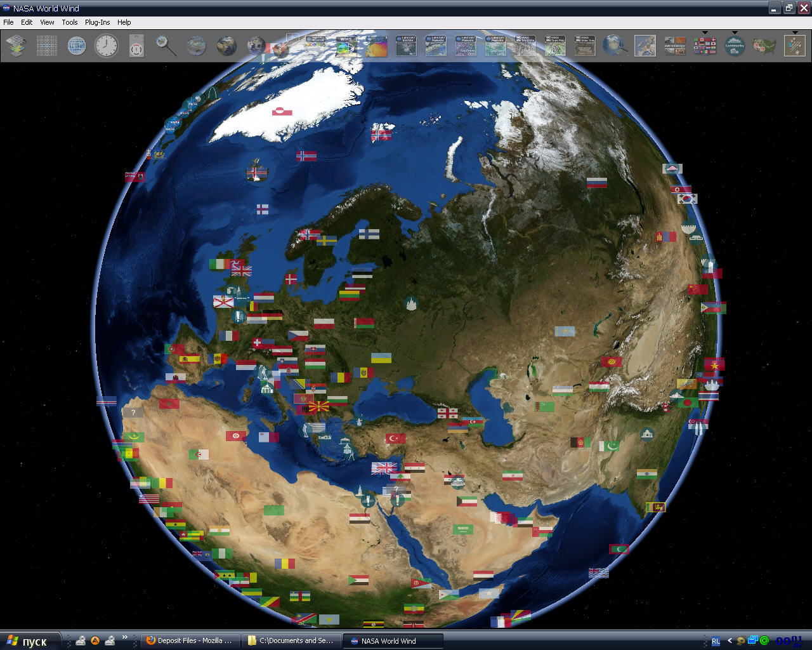This screenshot has height=650, width=812.
Task: Toggle the Landmarks layer icon
Action: pos(735,46)
